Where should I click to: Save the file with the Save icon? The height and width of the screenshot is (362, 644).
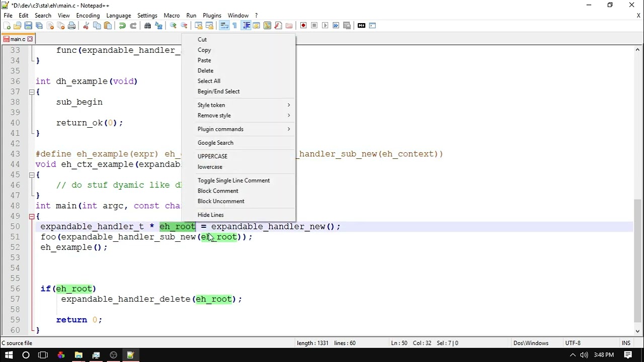pyautogui.click(x=28, y=26)
